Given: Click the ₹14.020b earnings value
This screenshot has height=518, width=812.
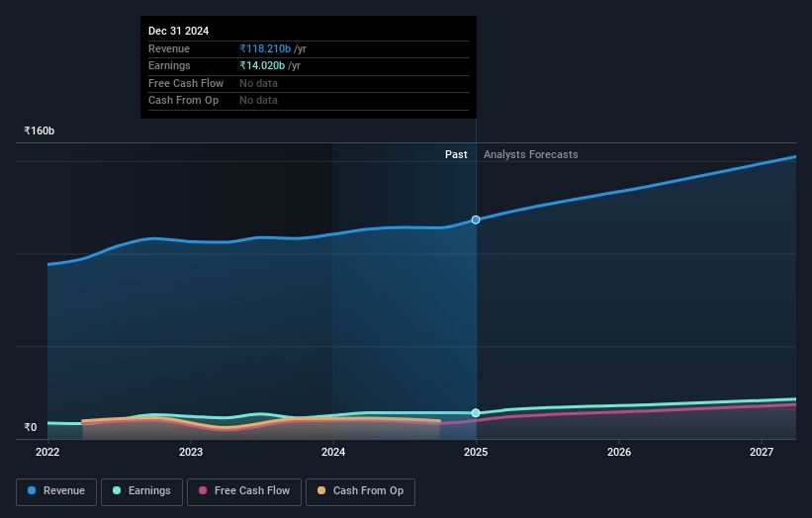Looking at the screenshot, I should 262,65.
